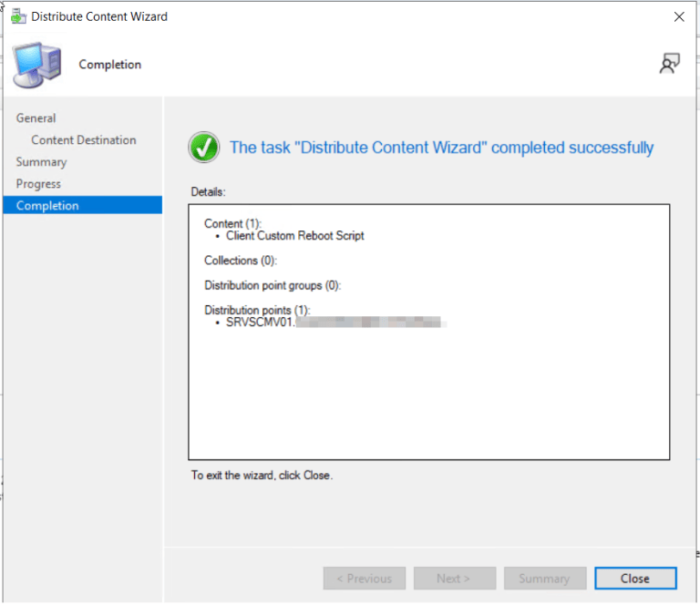The height and width of the screenshot is (605, 700).
Task: Click the 'Collections (0):' line
Action: coord(241,261)
